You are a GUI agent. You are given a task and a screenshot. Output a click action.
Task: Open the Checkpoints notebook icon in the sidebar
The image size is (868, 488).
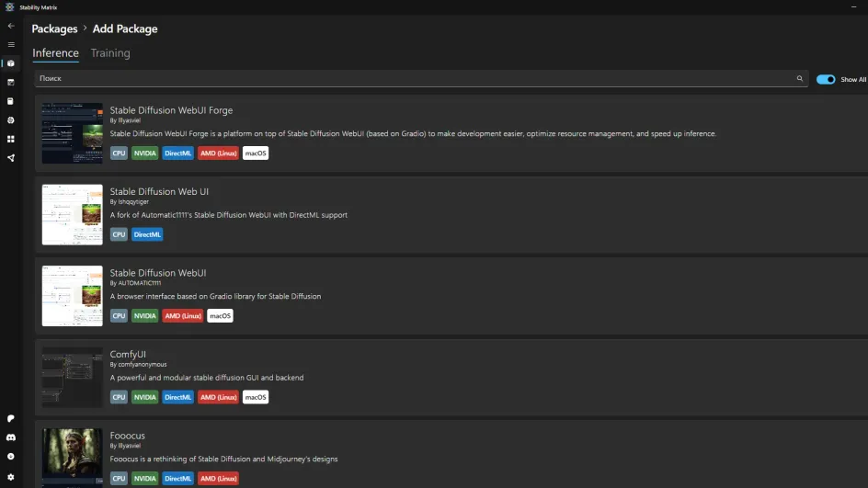tap(10, 101)
